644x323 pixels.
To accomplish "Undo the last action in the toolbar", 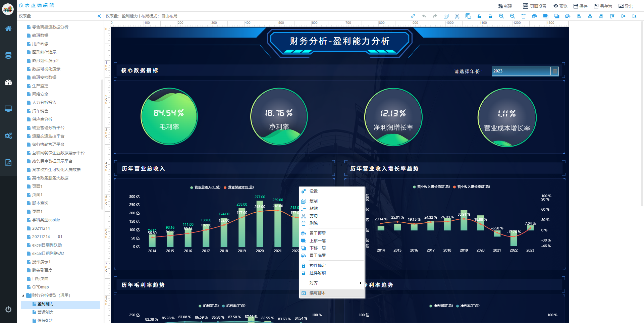I will 424,16.
